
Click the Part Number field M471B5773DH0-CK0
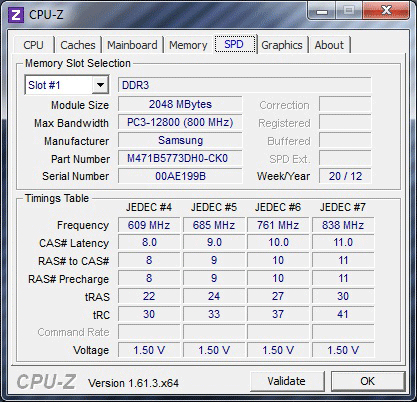click(x=180, y=158)
